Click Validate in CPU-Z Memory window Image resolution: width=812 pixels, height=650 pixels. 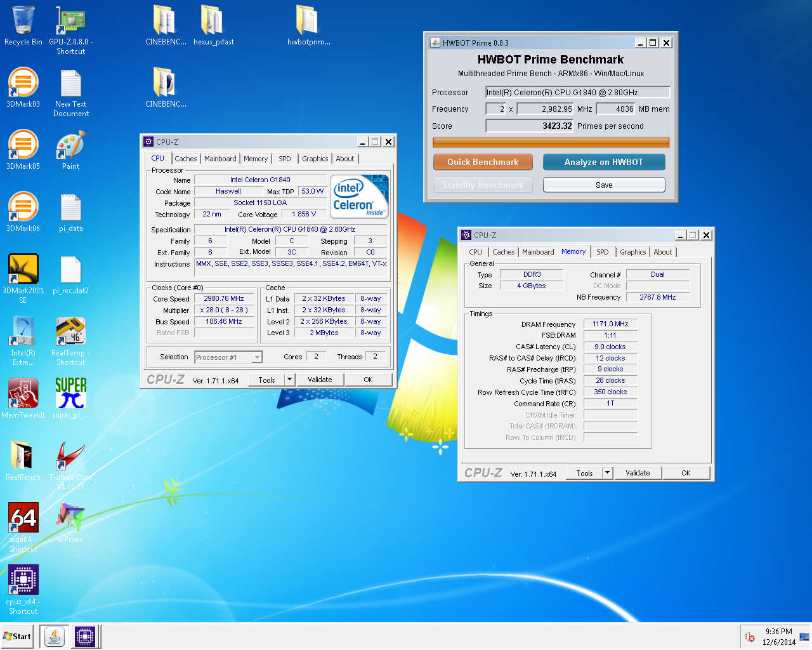638,473
